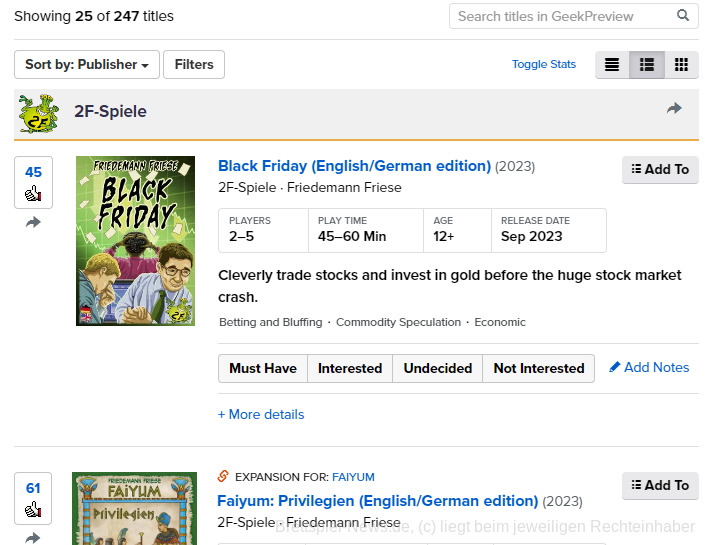Click the 45–60 Min play time value
Image resolution: width=708 pixels, height=545 pixels.
pyautogui.click(x=352, y=236)
